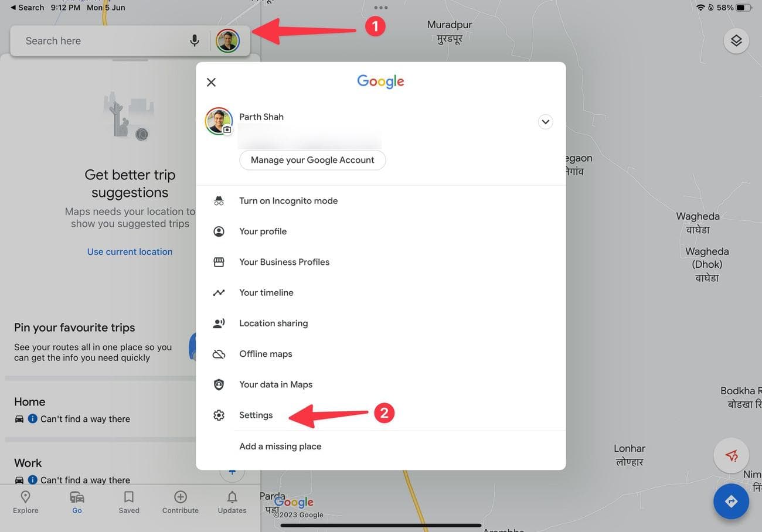Open the map layers icon at top right
This screenshot has height=532, width=762.
tap(736, 40)
